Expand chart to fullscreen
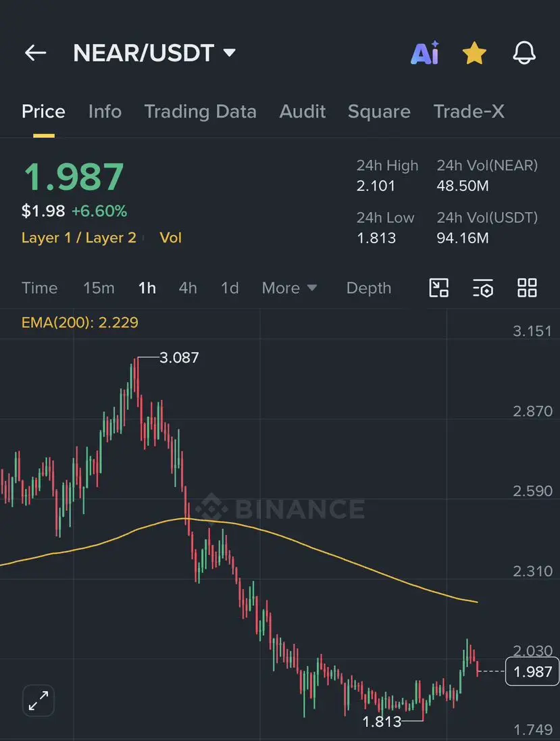Screen dimensions: 560x741 point(39,700)
